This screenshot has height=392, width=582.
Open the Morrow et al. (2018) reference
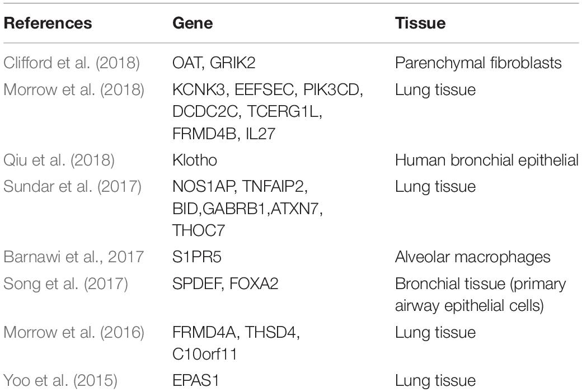tap(74, 89)
